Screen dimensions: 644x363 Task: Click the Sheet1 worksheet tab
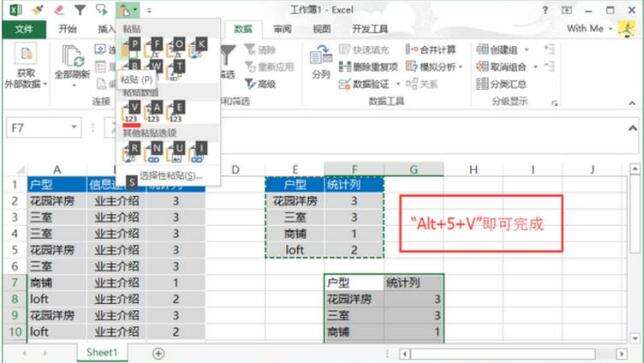[102, 352]
